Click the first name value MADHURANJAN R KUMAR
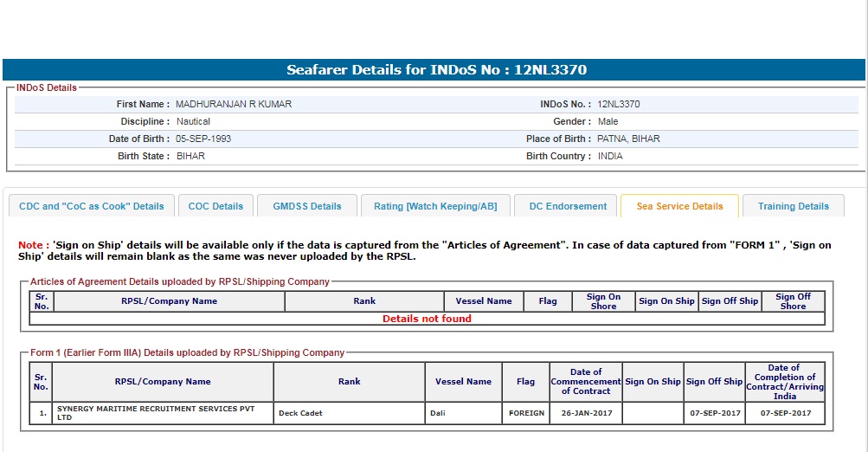The width and height of the screenshot is (868, 452). tap(234, 104)
